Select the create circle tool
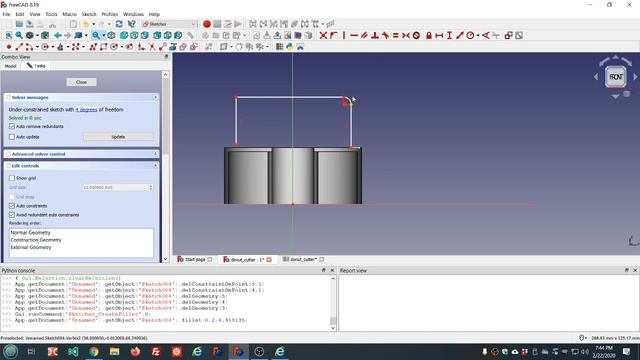 click(45, 47)
